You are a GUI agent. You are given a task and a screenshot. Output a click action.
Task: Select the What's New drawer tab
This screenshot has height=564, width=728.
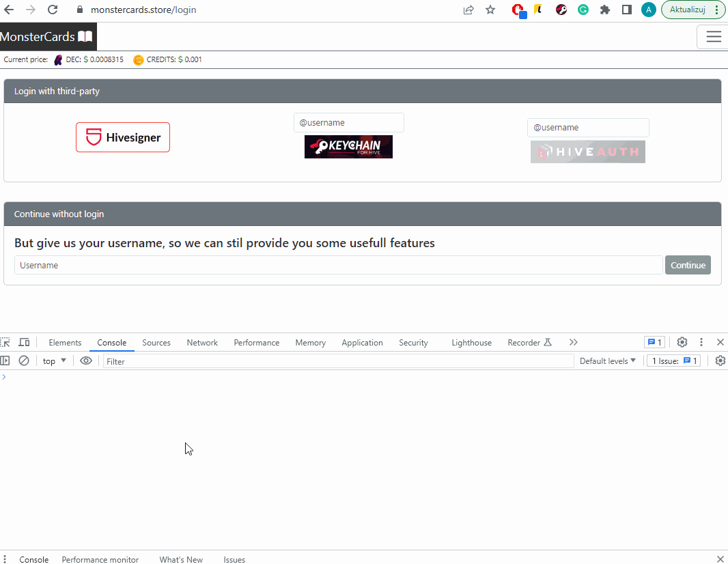click(181, 559)
